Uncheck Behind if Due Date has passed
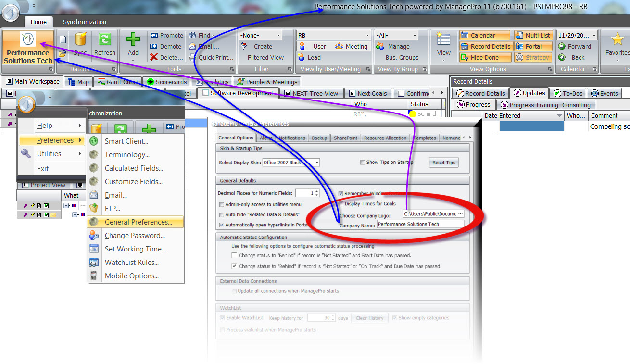Screen dimensions: 630x364 [x=234, y=266]
